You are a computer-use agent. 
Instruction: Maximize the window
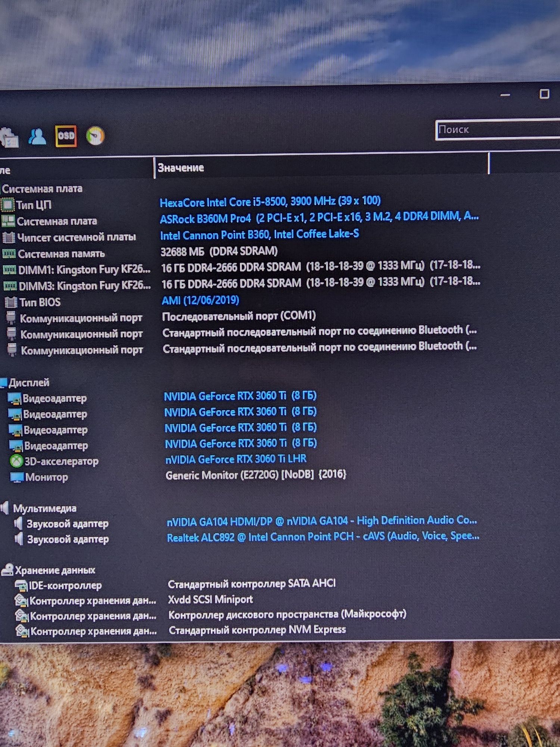click(544, 94)
